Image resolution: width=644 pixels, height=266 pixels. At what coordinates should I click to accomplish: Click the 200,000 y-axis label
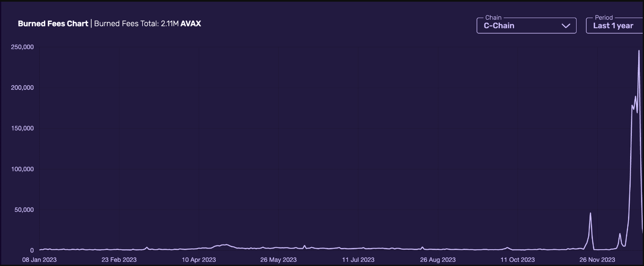tap(22, 88)
